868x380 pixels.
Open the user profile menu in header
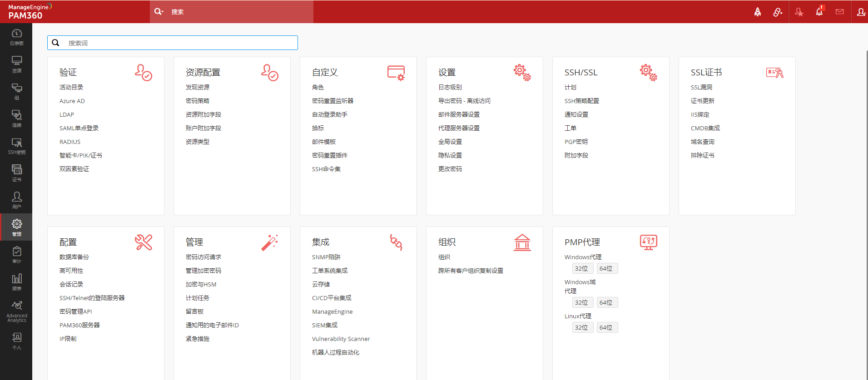pos(861,12)
